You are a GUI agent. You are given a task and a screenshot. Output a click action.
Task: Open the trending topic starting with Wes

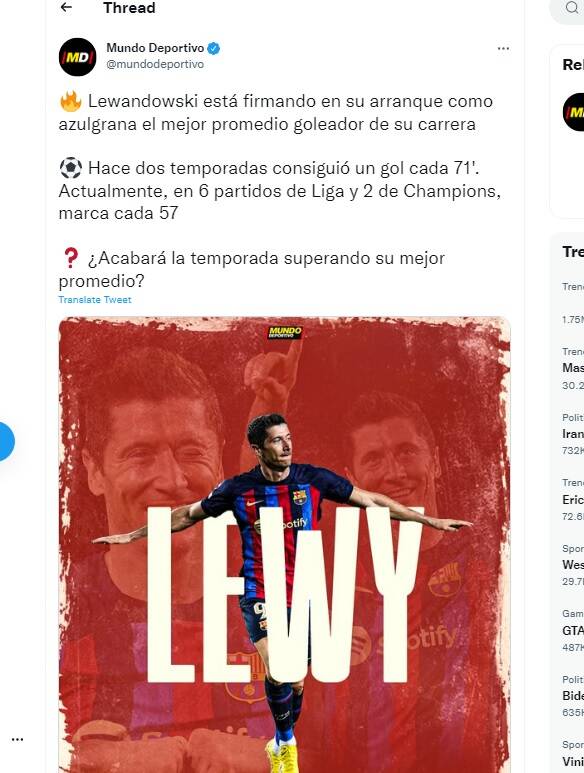tap(573, 564)
